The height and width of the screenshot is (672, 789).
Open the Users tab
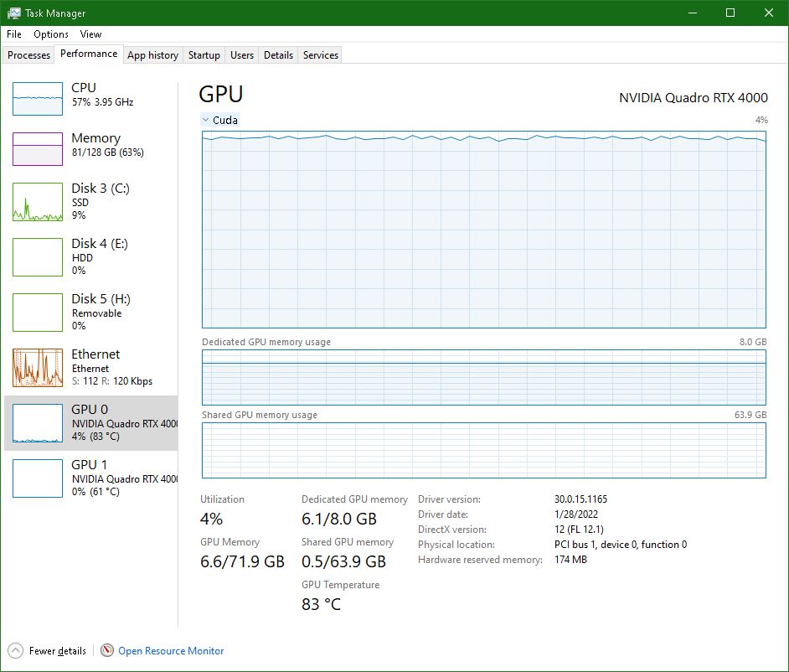242,54
